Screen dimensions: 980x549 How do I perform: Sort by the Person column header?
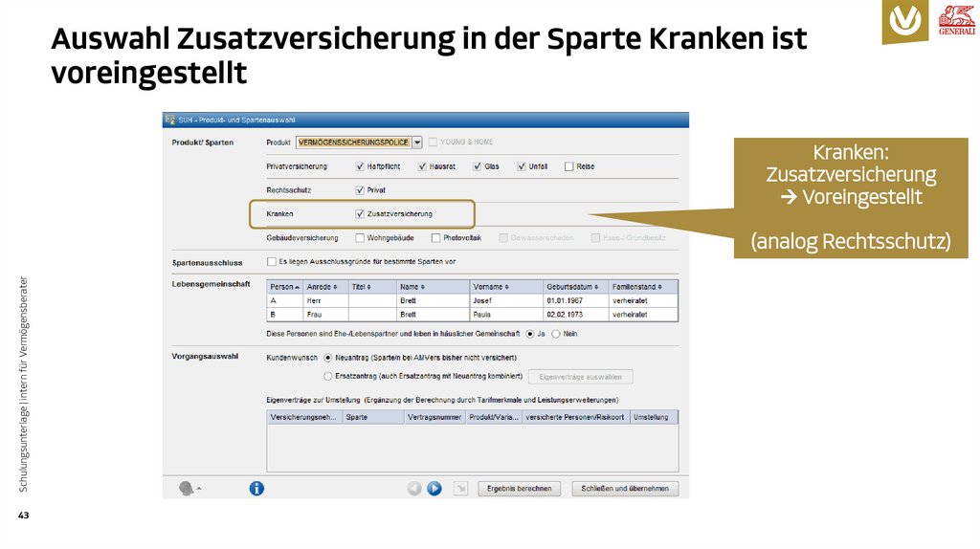285,287
